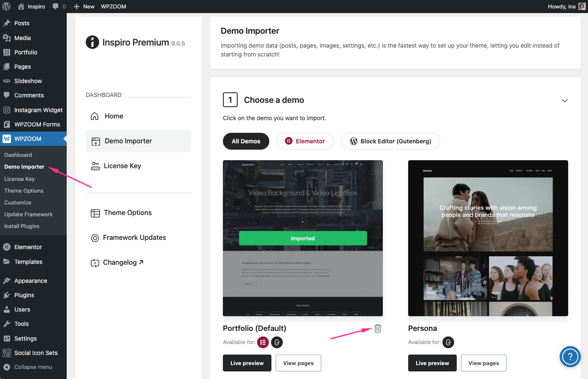The image size is (588, 379).
Task: Open Theme Options in dashboard panel
Action: point(138,212)
